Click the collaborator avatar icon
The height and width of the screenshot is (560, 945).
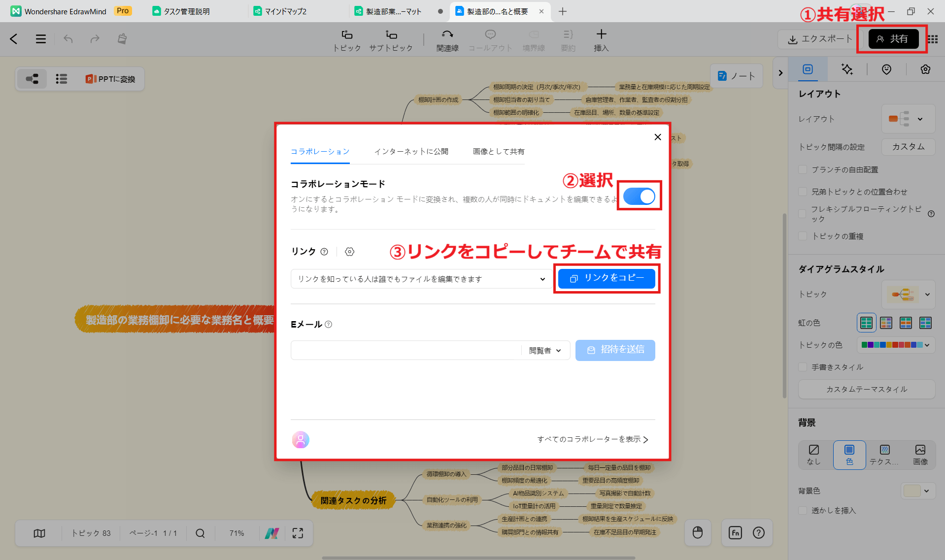301,439
